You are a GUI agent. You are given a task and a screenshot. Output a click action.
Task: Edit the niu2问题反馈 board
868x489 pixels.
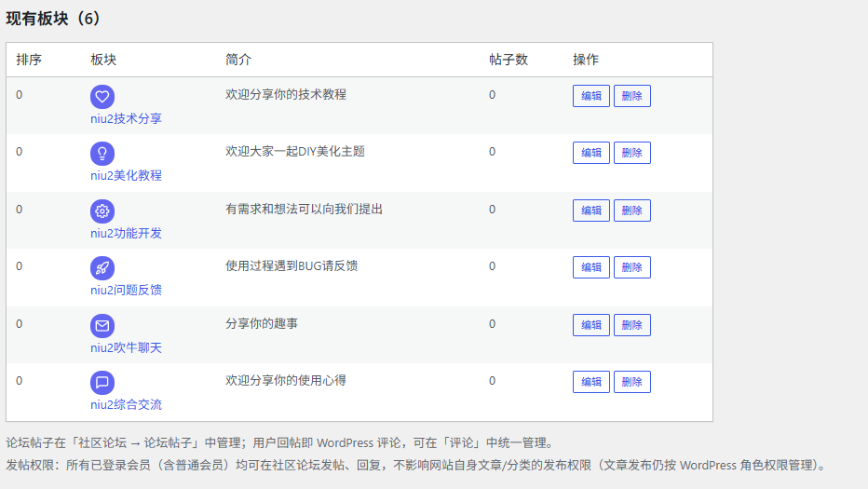click(x=591, y=267)
